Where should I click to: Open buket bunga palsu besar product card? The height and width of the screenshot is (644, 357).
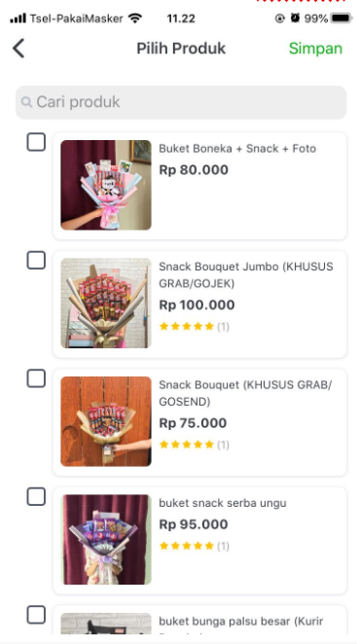coord(200,620)
